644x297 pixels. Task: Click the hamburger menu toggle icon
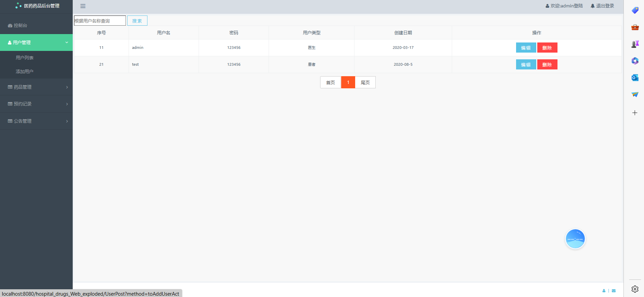coord(83,6)
